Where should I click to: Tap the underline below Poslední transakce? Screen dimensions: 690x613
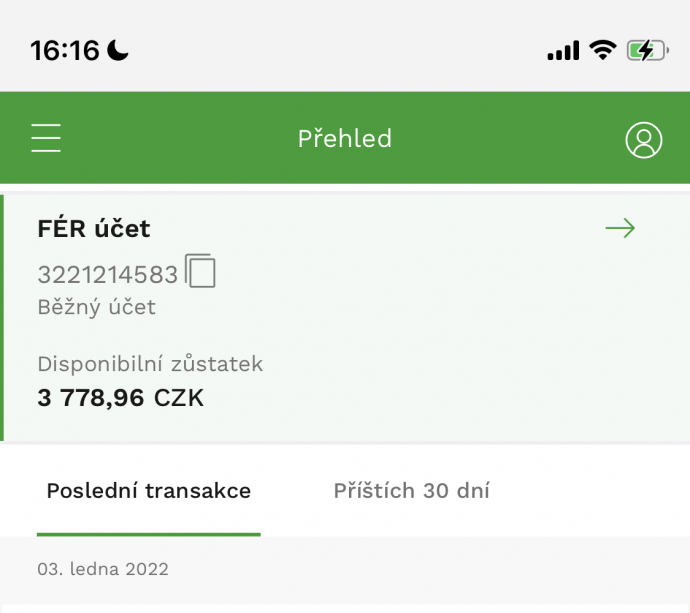click(x=148, y=534)
